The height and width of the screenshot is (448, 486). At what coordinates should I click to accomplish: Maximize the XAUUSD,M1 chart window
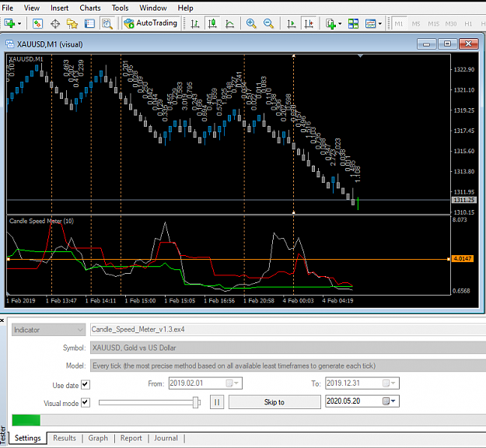tap(447, 44)
